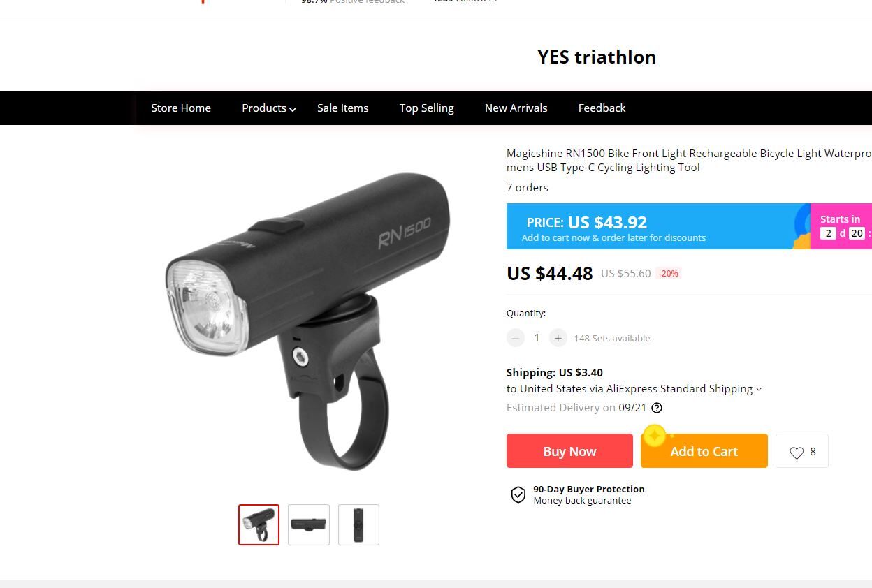Click the main bike light product image
This screenshot has width=872, height=588.
[308, 321]
